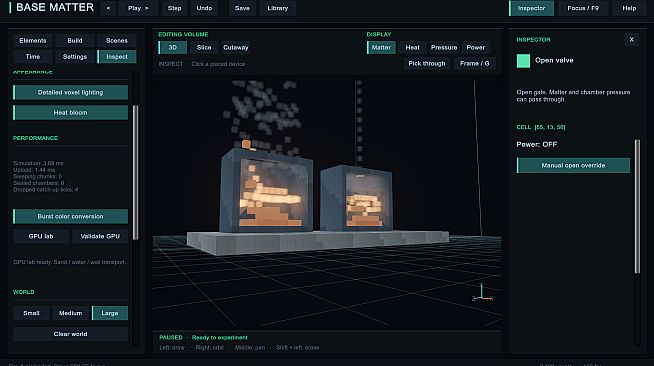Switch to the Build tab
654x366 pixels.
tap(75, 40)
